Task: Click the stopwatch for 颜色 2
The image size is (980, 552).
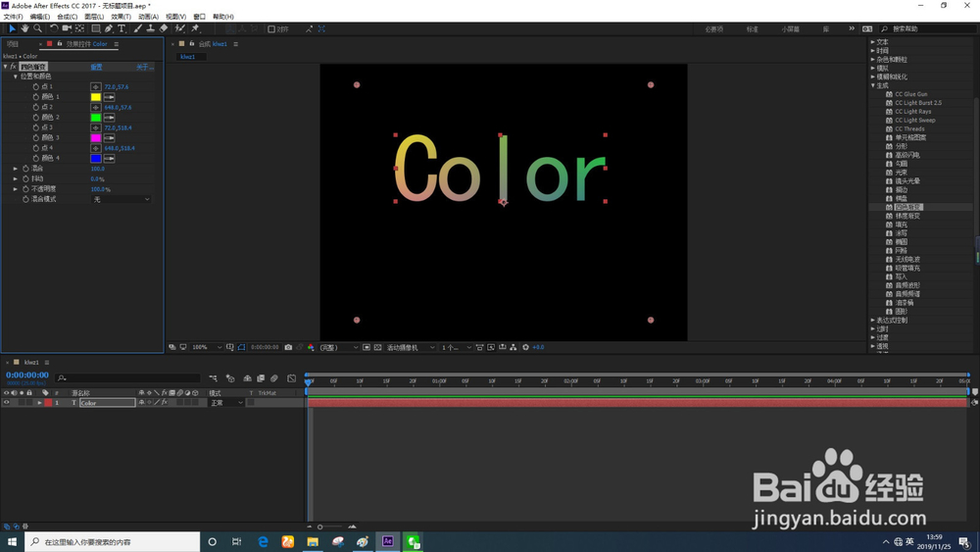Action: pos(35,118)
